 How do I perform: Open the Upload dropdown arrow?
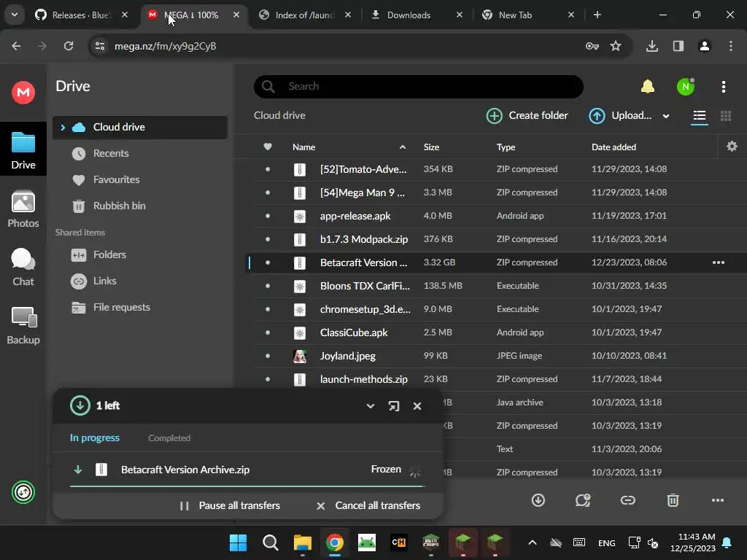coord(665,116)
